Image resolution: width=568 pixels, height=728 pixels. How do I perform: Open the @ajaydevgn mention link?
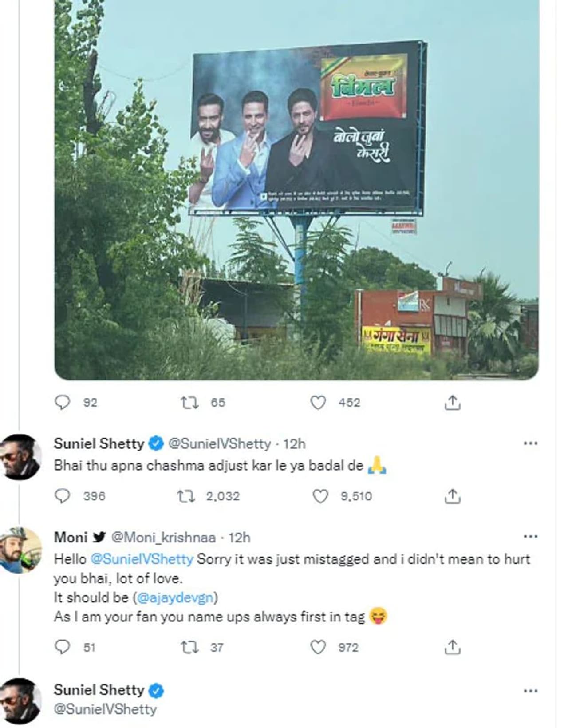pyautogui.click(x=175, y=597)
